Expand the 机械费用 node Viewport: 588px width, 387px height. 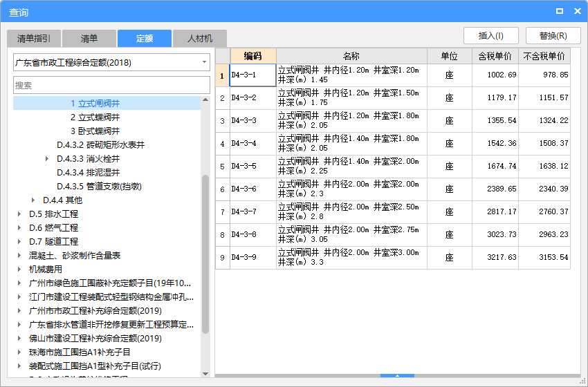coord(19,270)
